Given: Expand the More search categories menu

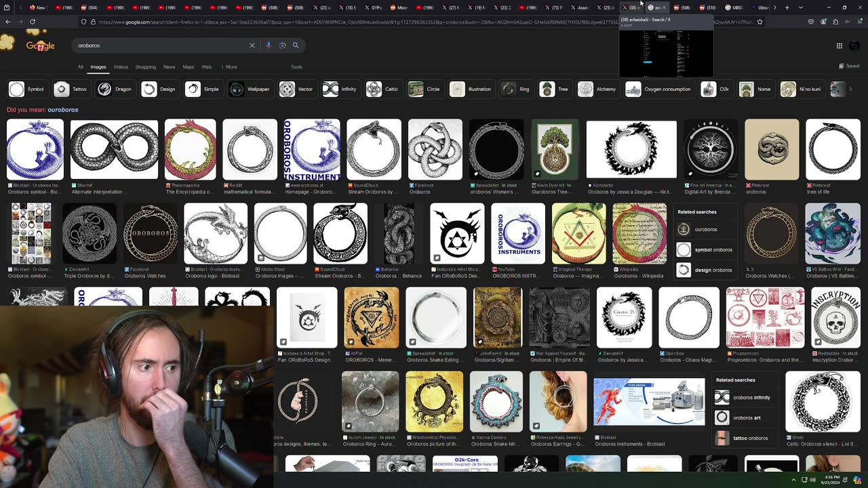Looking at the screenshot, I should click(x=229, y=66).
